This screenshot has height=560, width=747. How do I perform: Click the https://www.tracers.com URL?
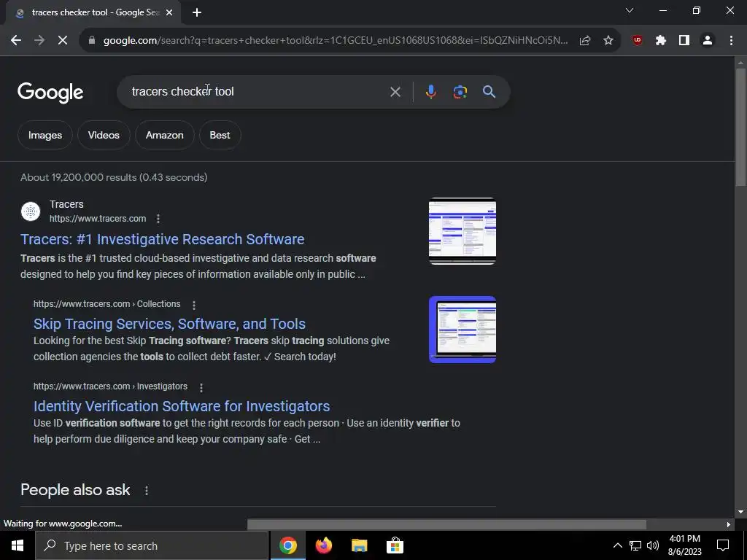coord(98,219)
